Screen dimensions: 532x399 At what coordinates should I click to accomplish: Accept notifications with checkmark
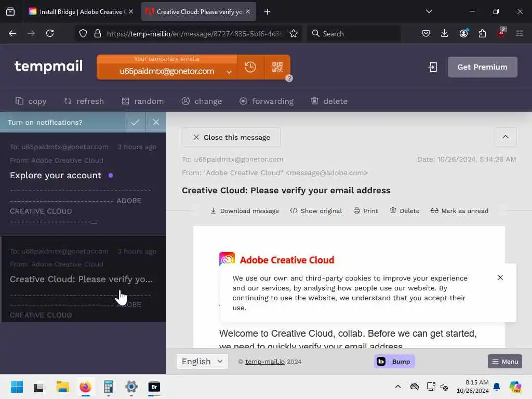coord(135,122)
